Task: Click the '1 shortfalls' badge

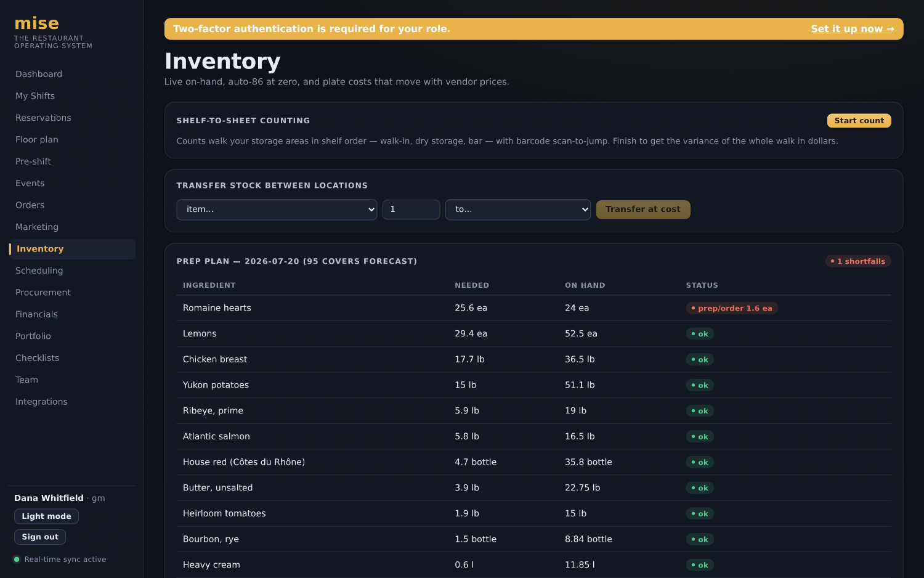Action: [858, 261]
